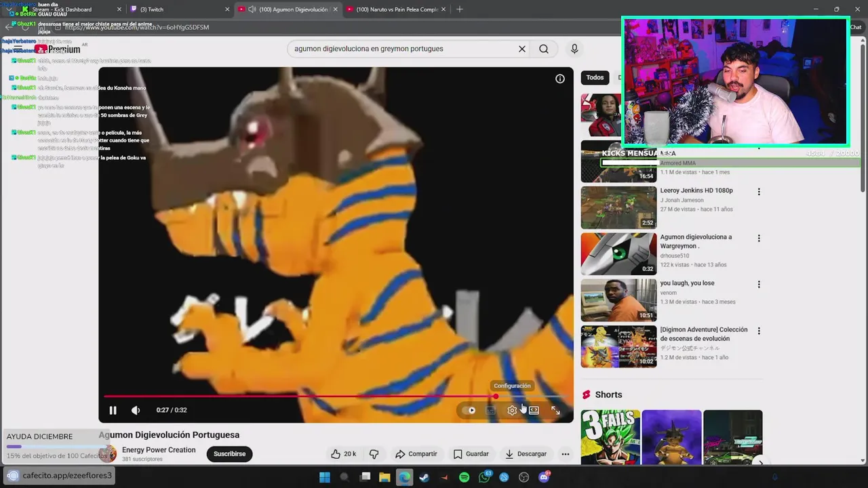
Task: Open Steam from the taskbar
Action: 424,477
